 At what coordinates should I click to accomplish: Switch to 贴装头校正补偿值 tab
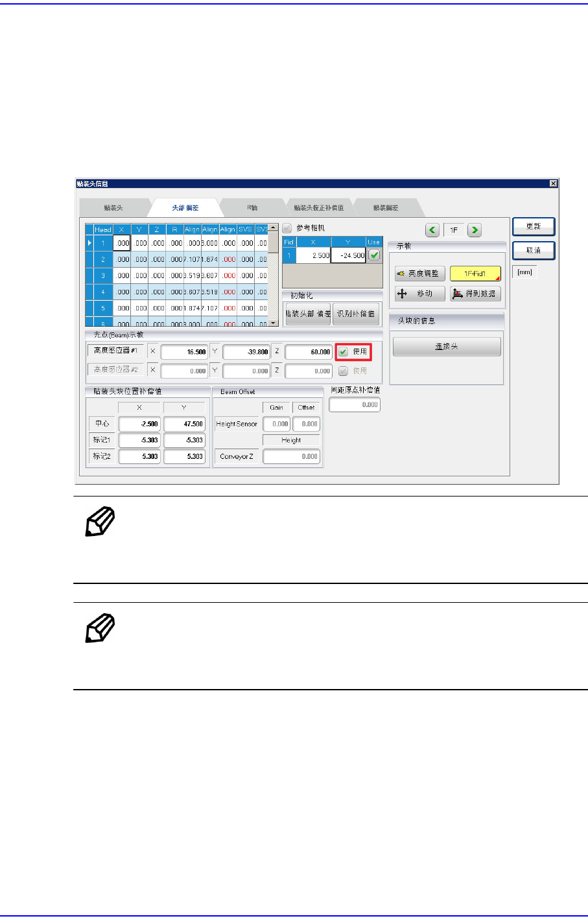(318, 208)
